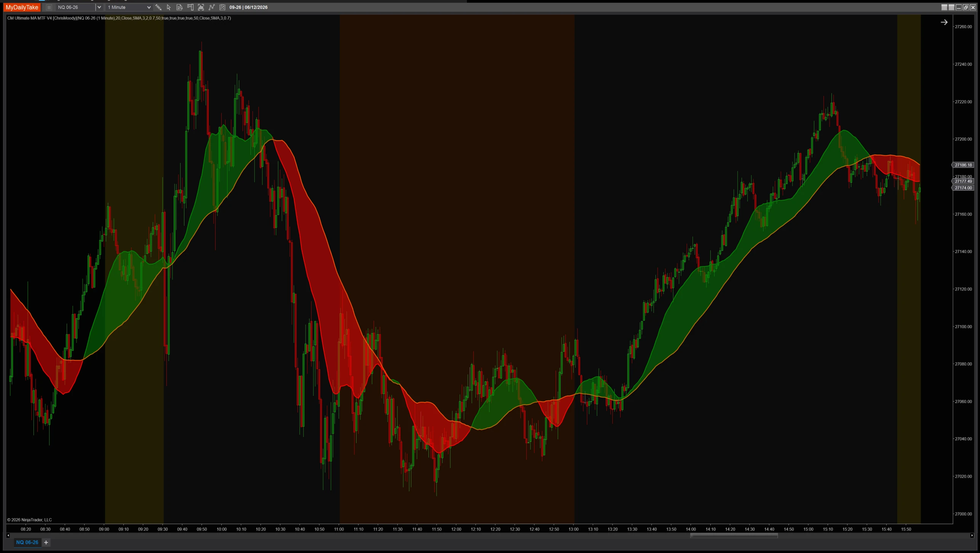Click the second gray link button top-right

[x=951, y=7]
